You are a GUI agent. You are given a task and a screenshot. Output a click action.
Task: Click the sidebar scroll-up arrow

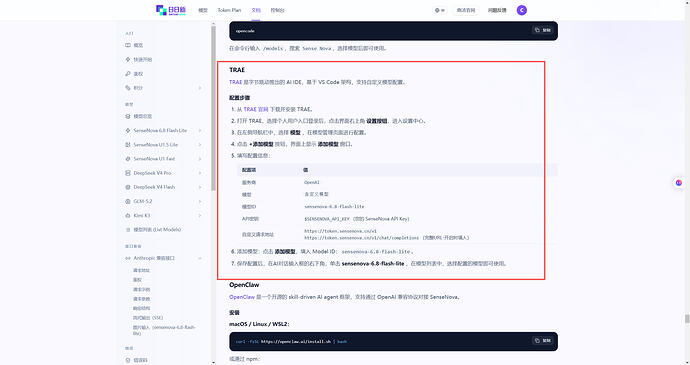(213, 23)
